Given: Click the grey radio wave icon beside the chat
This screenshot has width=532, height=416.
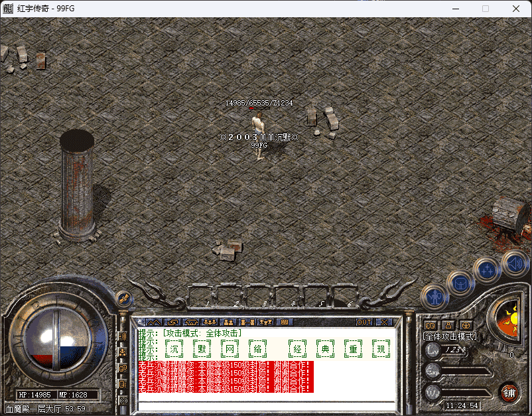Looking at the screenshot, I should click(x=123, y=401).
